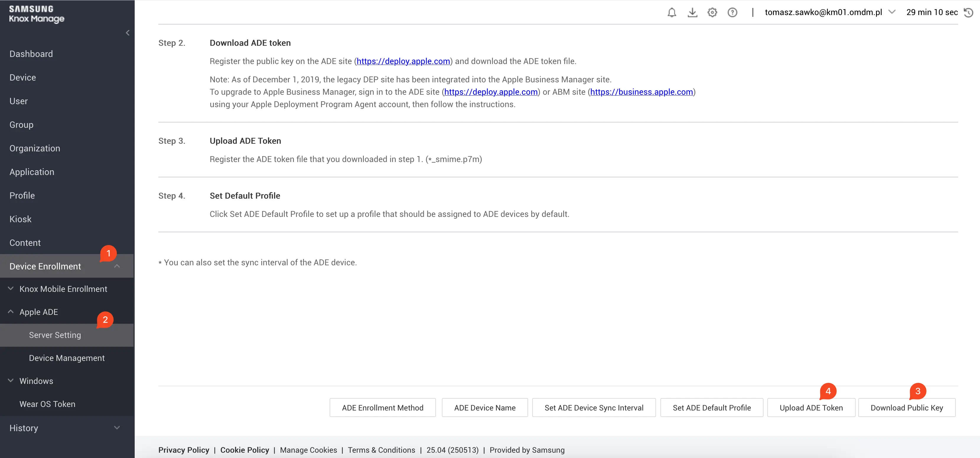Select Apple ADE in sidebar
The image size is (980, 458).
pos(39,312)
